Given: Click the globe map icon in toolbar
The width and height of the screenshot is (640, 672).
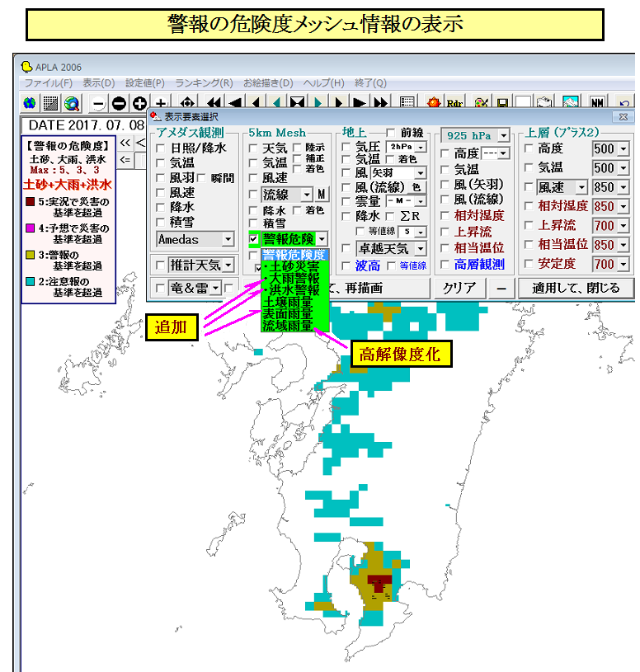Looking at the screenshot, I should pyautogui.click(x=30, y=103).
